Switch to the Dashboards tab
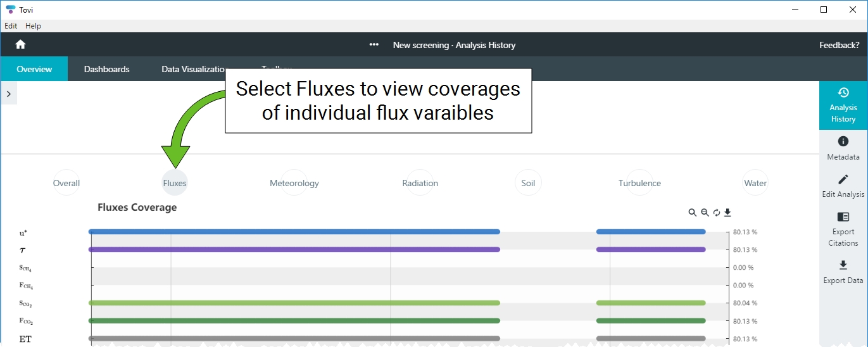Screen dimensions: 868x347 point(106,69)
